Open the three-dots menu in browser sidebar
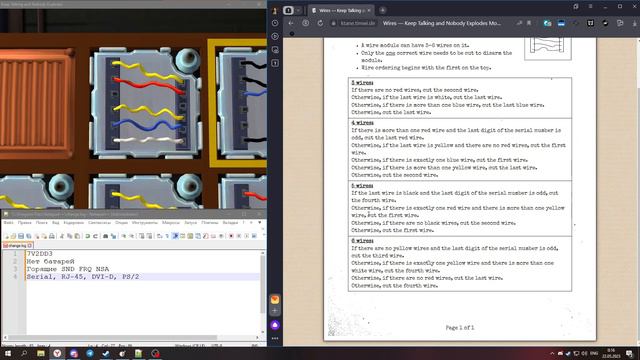This screenshot has width=640, height=360. click(275, 338)
